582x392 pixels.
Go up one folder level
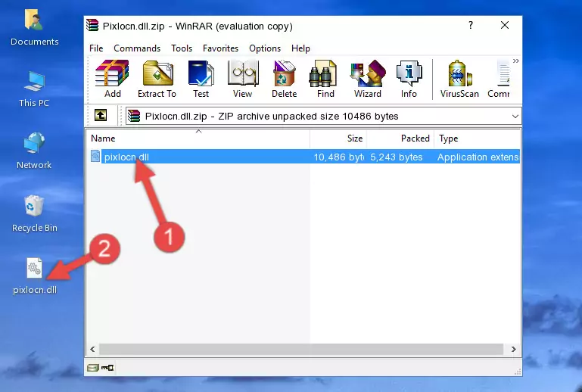coord(101,116)
